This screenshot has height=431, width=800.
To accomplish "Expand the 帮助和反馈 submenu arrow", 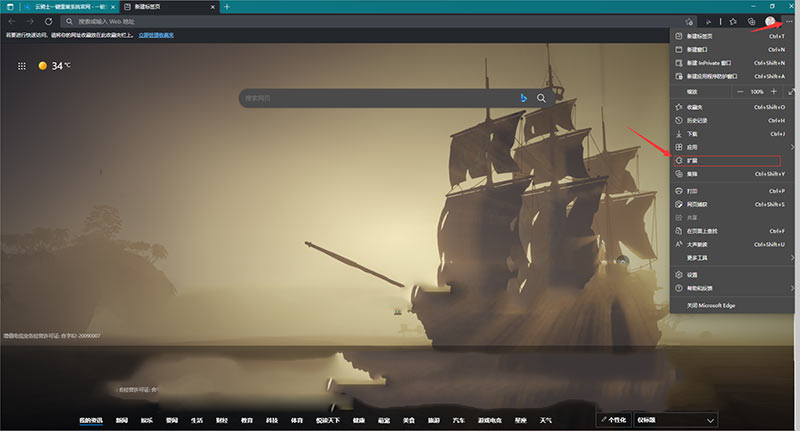I will (792, 288).
